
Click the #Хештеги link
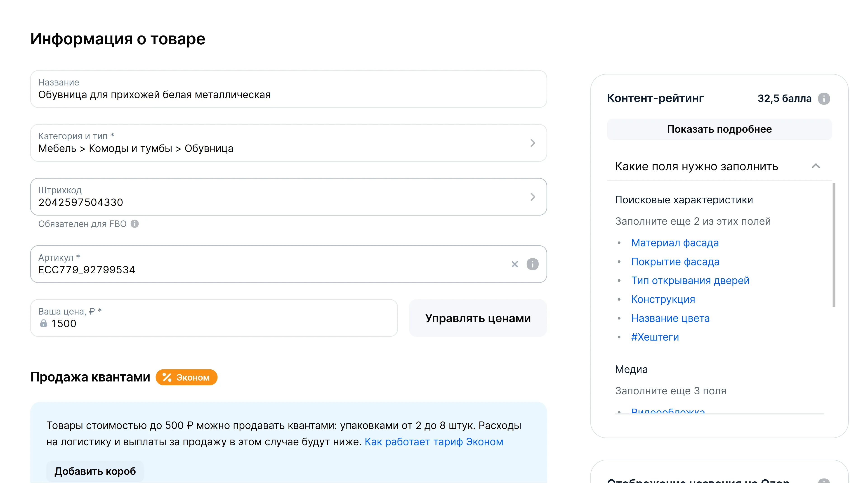[655, 337]
